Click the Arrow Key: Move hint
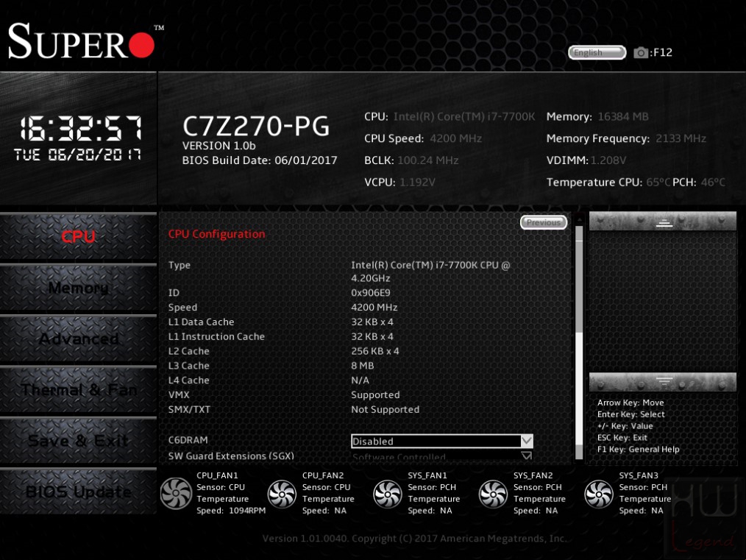The width and height of the screenshot is (746, 560). click(630, 403)
